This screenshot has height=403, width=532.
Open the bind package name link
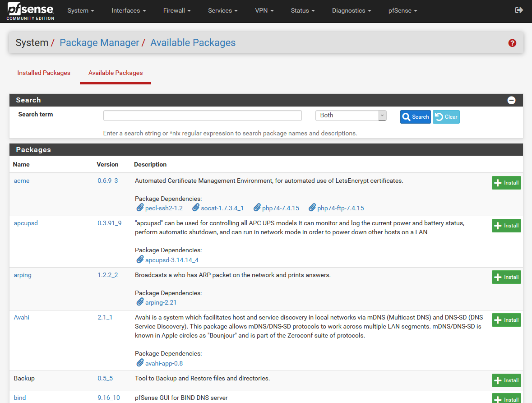(x=20, y=398)
